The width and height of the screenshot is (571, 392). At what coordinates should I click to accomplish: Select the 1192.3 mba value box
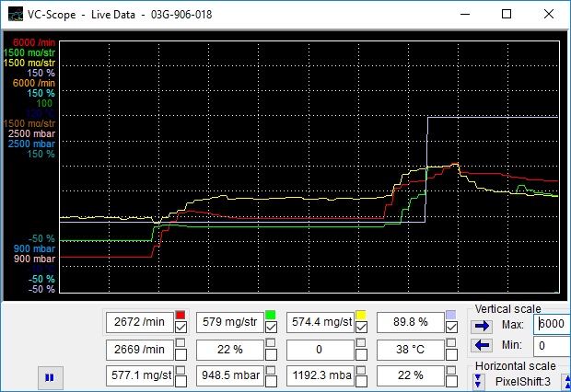point(320,375)
